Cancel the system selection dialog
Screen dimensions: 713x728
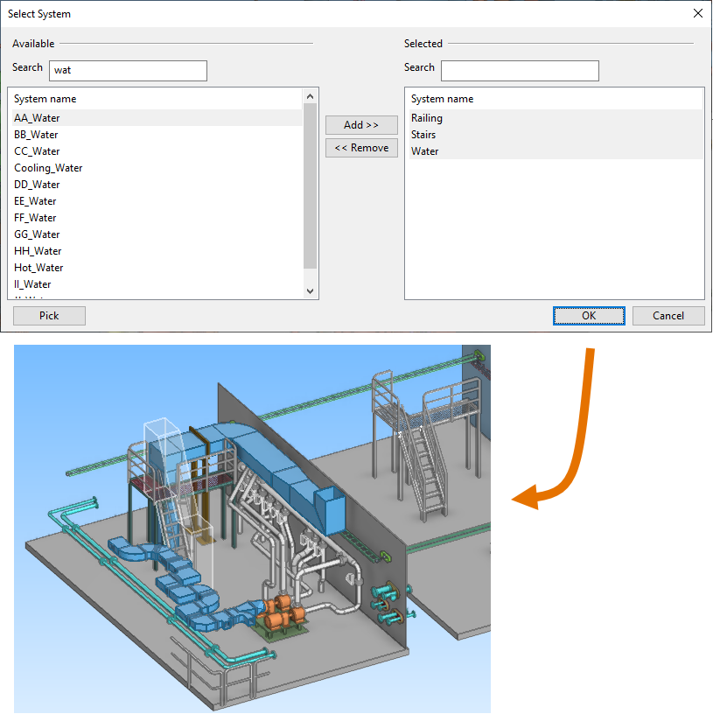click(668, 316)
